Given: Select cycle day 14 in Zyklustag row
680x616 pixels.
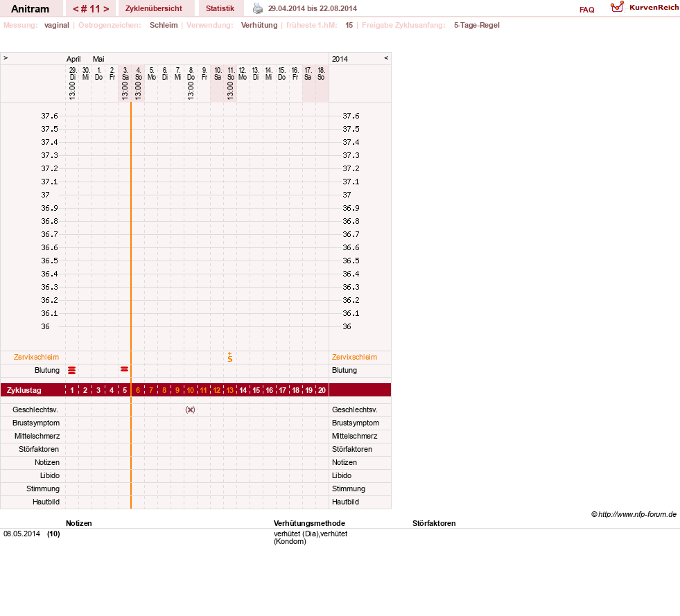Looking at the screenshot, I should point(243,390).
